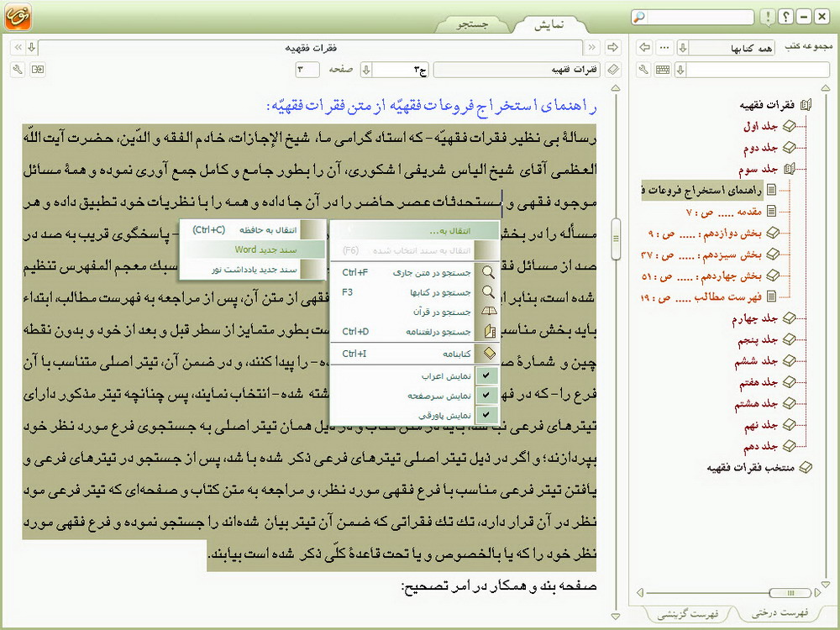Click book icon of فقرات فقهیه root
840x630 pixels.
pyautogui.click(x=806, y=105)
